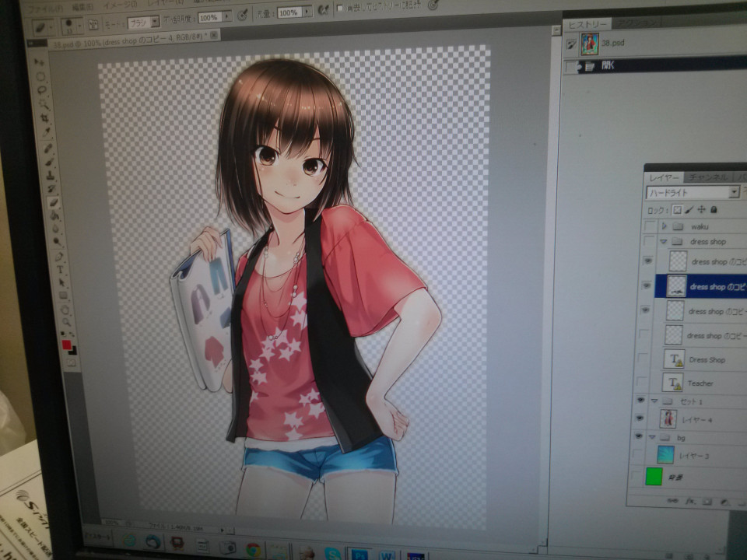
Task: Select the Move tool in the toolbox
Action: [40, 62]
